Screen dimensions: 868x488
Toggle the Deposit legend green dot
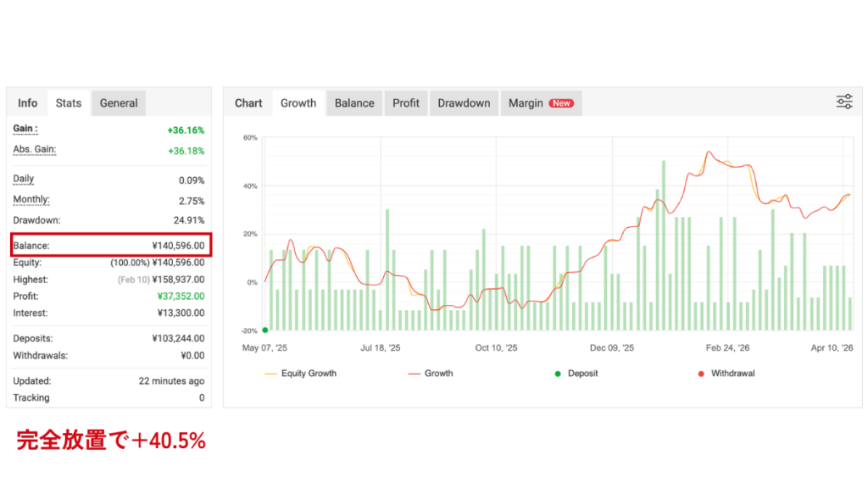[x=558, y=374]
